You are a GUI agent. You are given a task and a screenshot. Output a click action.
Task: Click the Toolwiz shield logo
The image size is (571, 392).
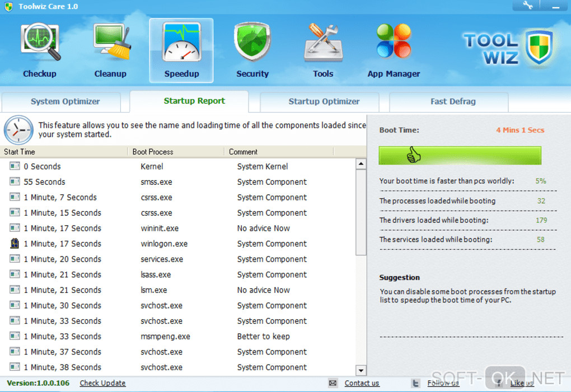click(540, 48)
